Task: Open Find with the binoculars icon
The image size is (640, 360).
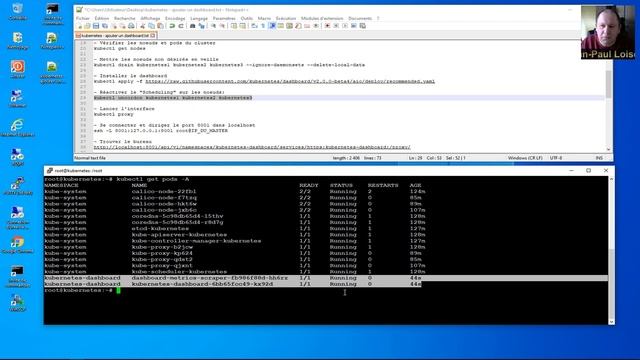Action: click(192, 26)
